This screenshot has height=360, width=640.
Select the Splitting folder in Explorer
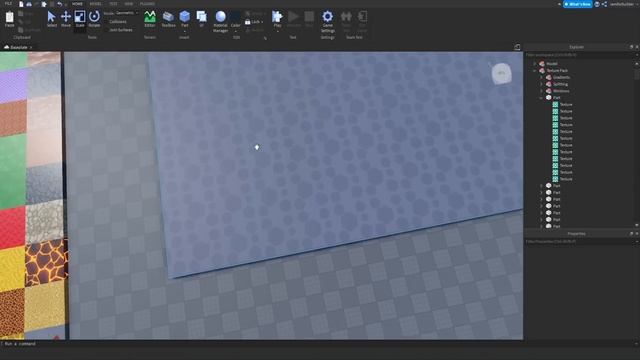[560, 84]
